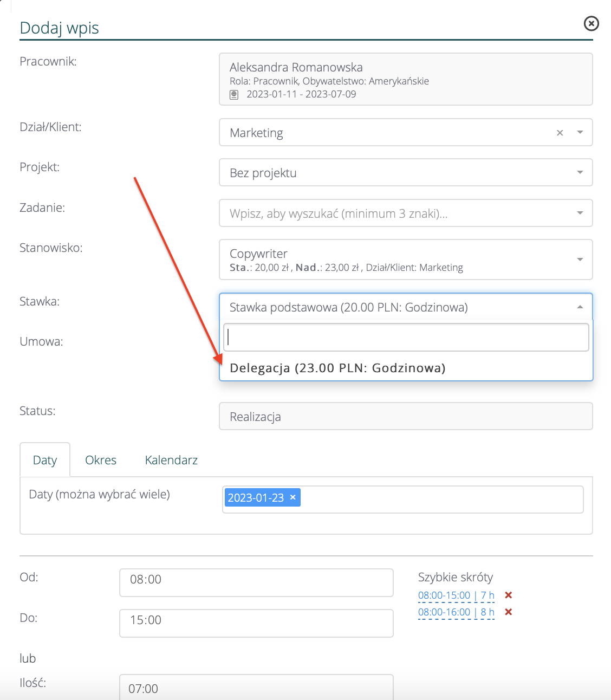Click the passport icon beside employee dates
This screenshot has width=611, height=700.
pyautogui.click(x=234, y=94)
